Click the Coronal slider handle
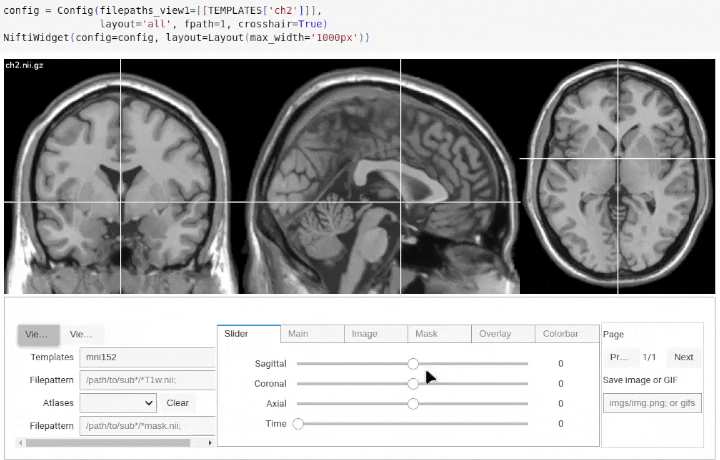Screen dimensions: 720x460 (413, 384)
